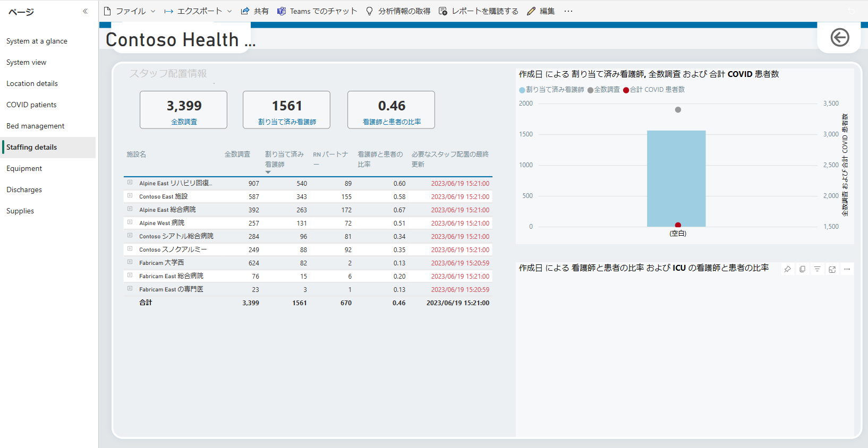Click the Contoso Health report title
This screenshot has width=868, height=448.
(180, 40)
